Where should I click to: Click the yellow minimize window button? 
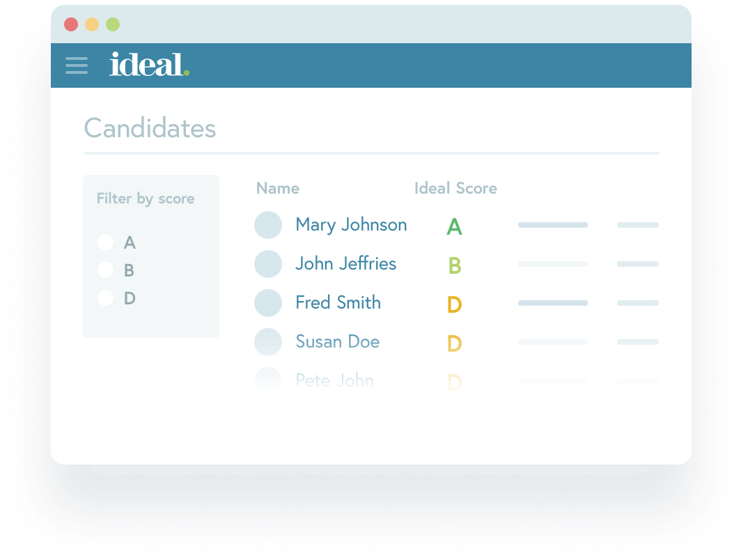pyautogui.click(x=92, y=25)
